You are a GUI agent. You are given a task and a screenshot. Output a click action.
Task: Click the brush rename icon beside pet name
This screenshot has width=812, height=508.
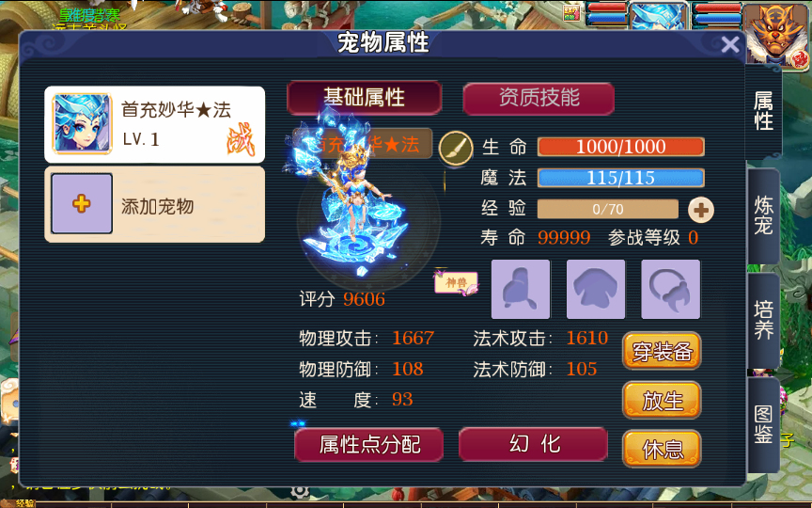[x=456, y=149]
